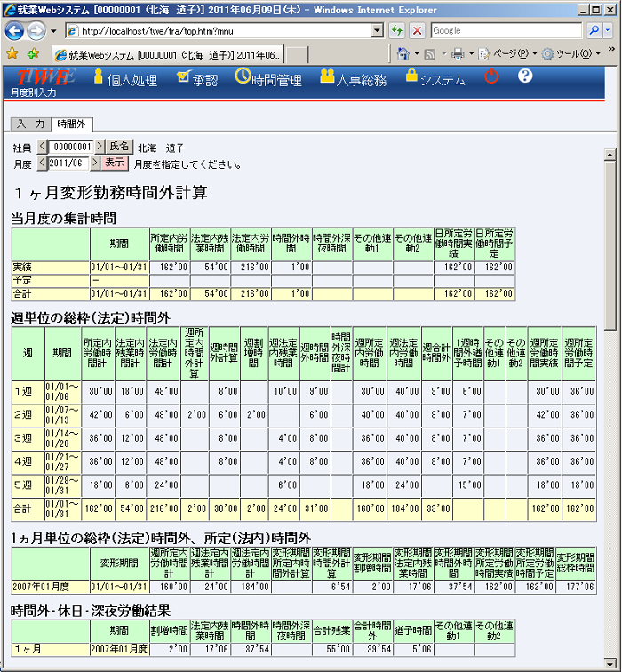The height and width of the screenshot is (672, 622).
Task: Click the IE refresh page icon
Action: pos(397,30)
